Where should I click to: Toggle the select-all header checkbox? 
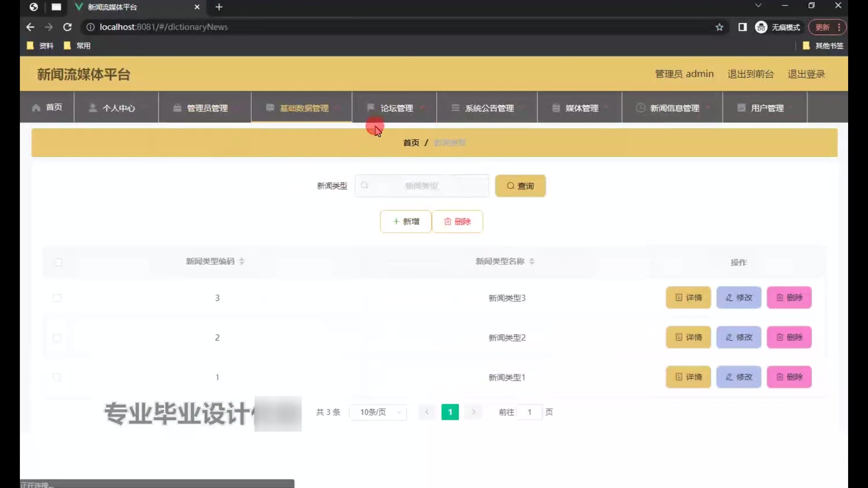(58, 262)
